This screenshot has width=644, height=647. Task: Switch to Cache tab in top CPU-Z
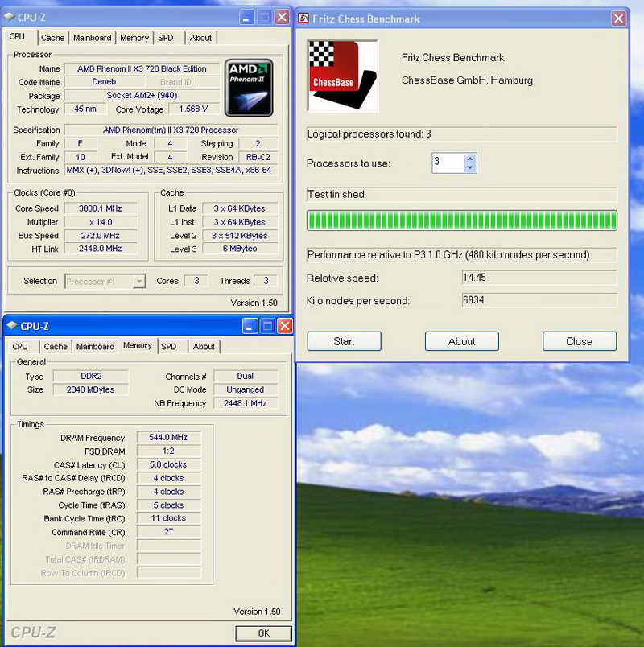click(53, 38)
